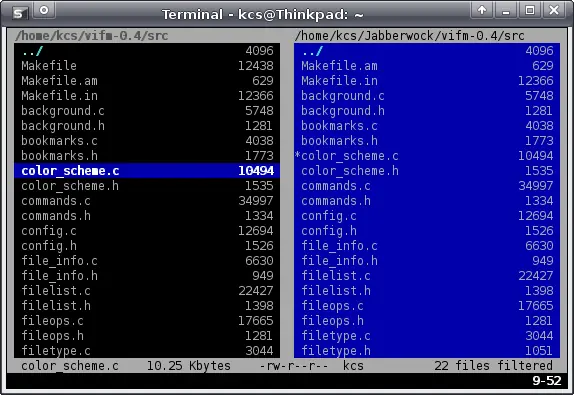Maximize the Terminal window

530,10
